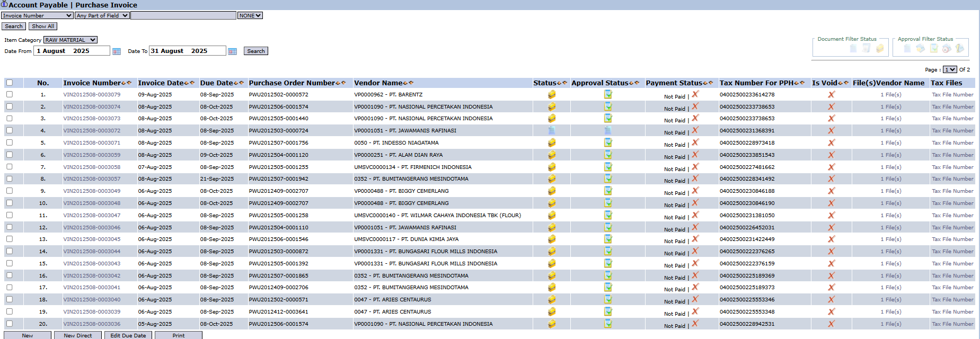Click approval status icon for invoice VIN2012508-0003079
Viewport: 980px width, 339px height.
point(608,94)
